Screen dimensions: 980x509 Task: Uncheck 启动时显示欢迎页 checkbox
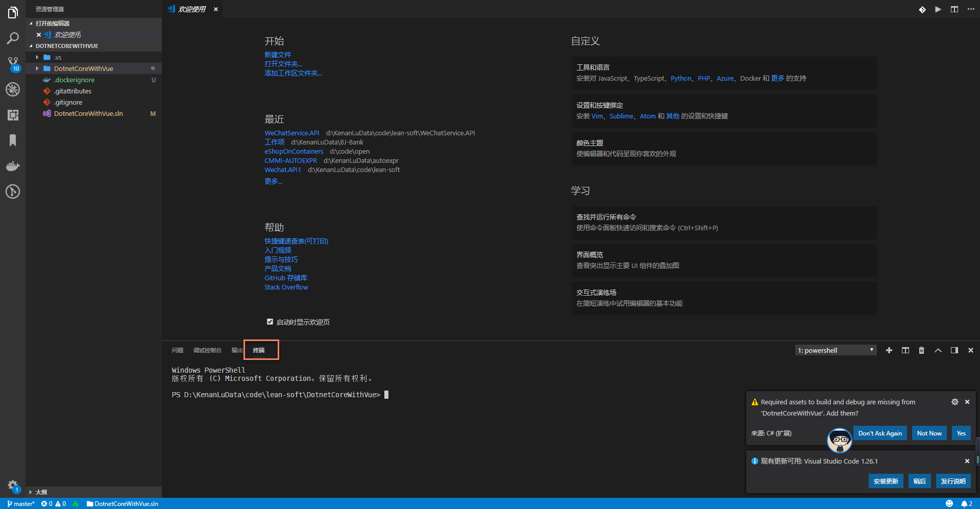270,322
